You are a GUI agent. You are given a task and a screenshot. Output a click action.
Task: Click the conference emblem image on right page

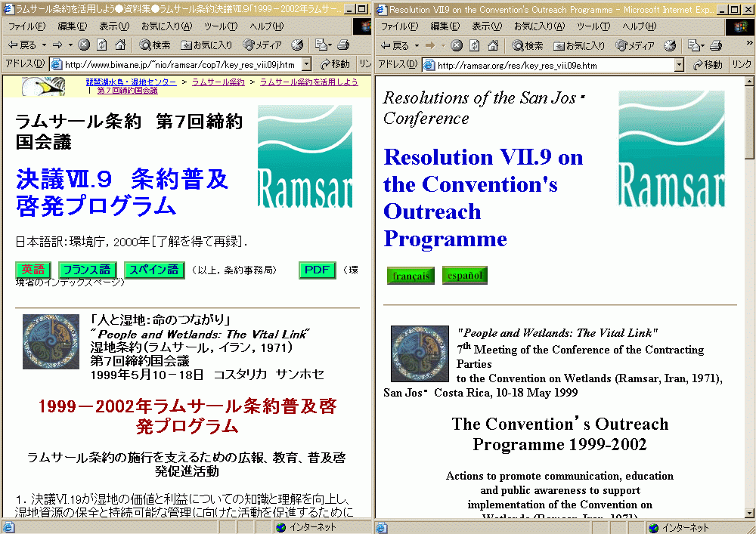click(420, 354)
